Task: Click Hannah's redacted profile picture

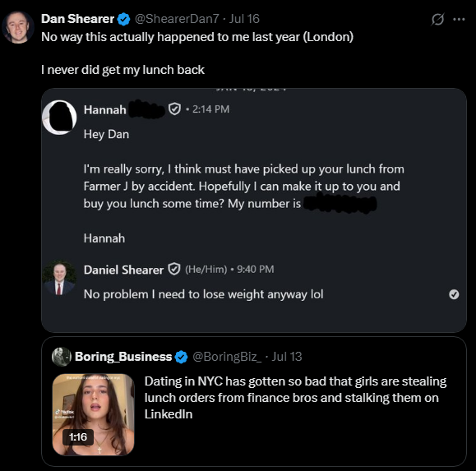Action: tap(59, 118)
